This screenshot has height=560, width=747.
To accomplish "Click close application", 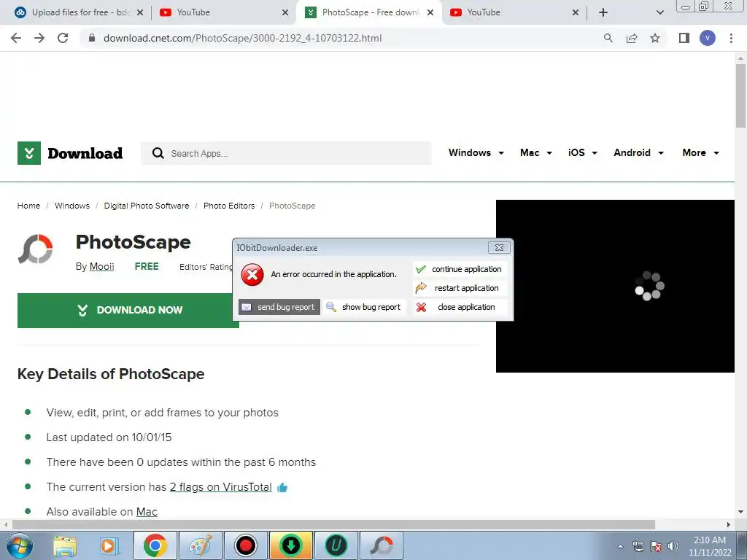I will click(x=460, y=308).
